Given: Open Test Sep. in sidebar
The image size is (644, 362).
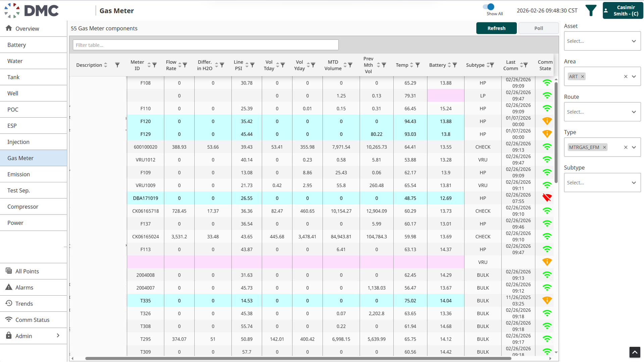Looking at the screenshot, I should pyautogui.click(x=34, y=190).
